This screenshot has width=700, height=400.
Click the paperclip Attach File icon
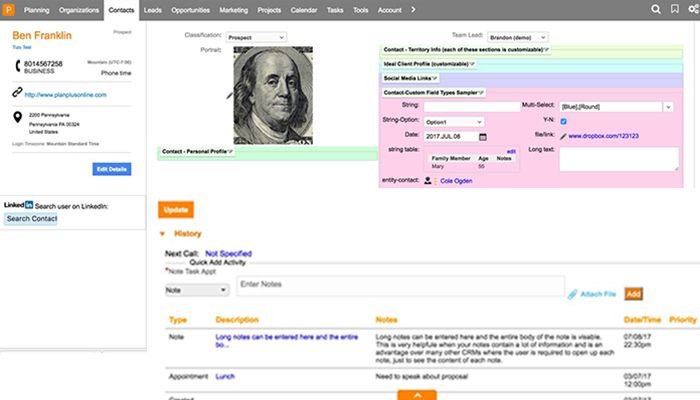point(572,294)
